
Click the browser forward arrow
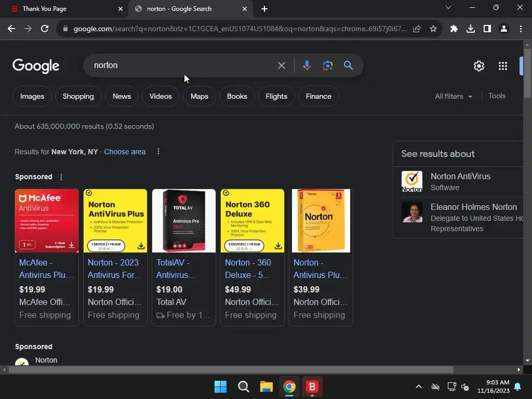coord(28,29)
